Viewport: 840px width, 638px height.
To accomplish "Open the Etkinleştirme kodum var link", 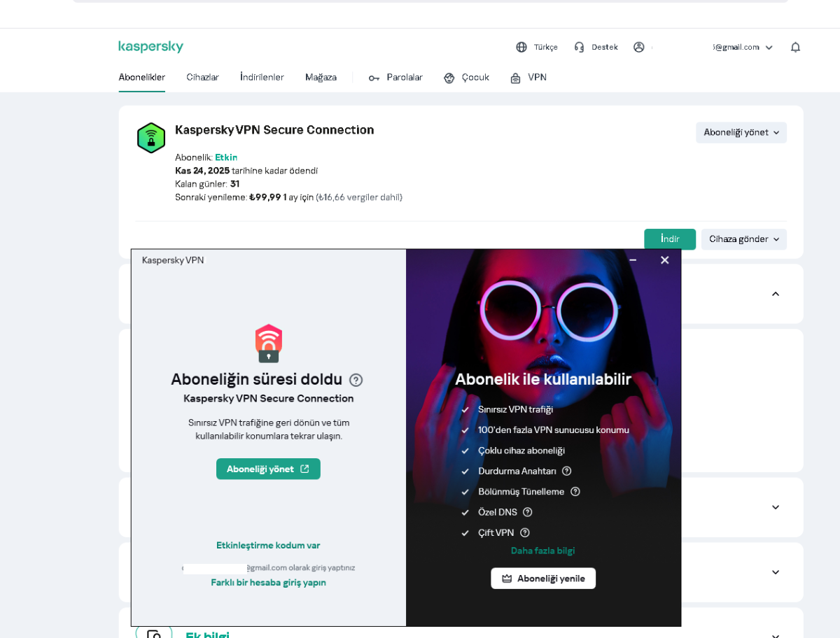I will tap(268, 546).
